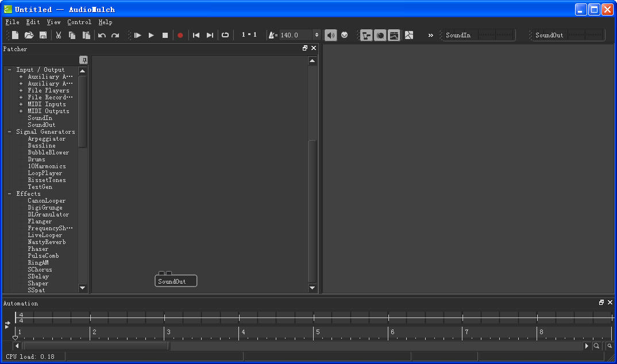The width and height of the screenshot is (617, 364).
Task: Stop playback with the square Stop icon
Action: coord(165,35)
